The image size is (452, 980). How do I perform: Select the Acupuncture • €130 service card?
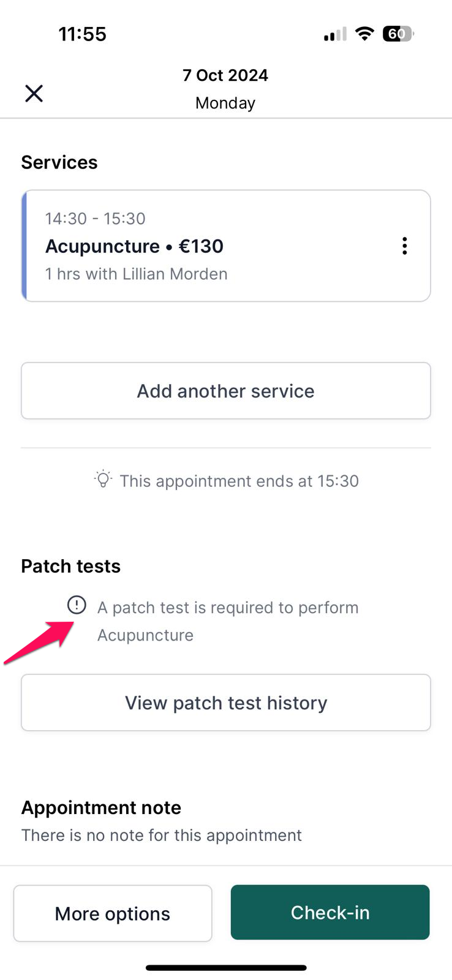tap(208, 246)
